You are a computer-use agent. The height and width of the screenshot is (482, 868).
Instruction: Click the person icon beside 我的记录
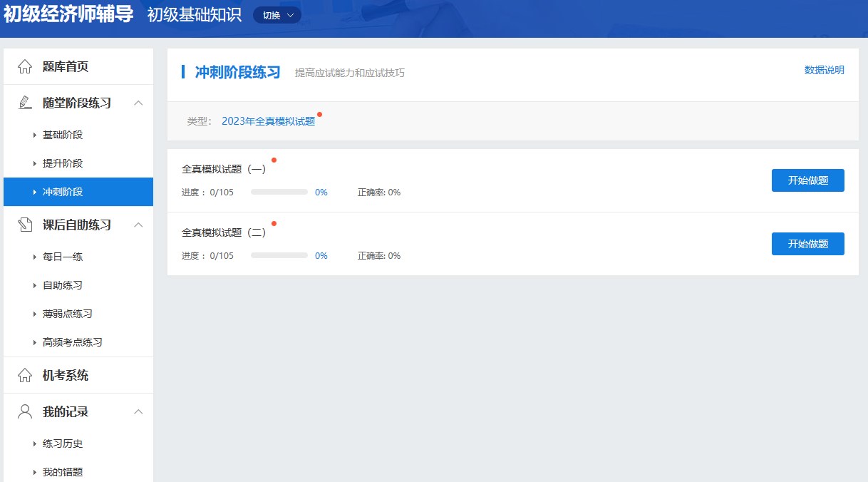(x=25, y=411)
